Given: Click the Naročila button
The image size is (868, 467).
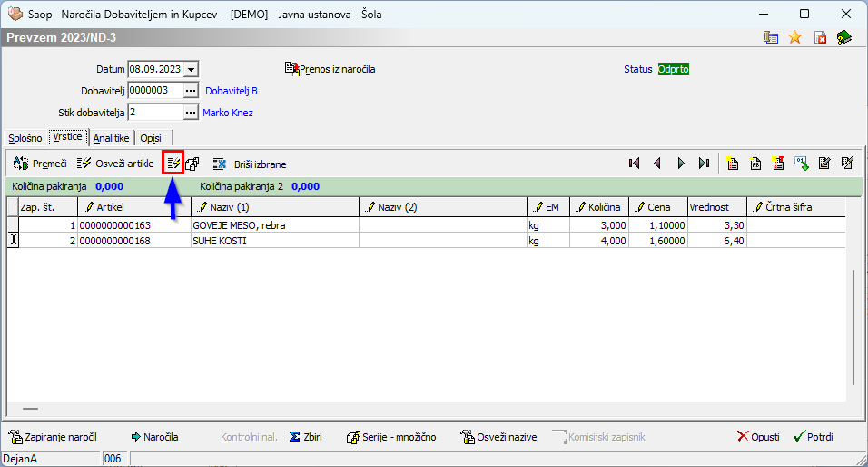Looking at the screenshot, I should pyautogui.click(x=154, y=437).
